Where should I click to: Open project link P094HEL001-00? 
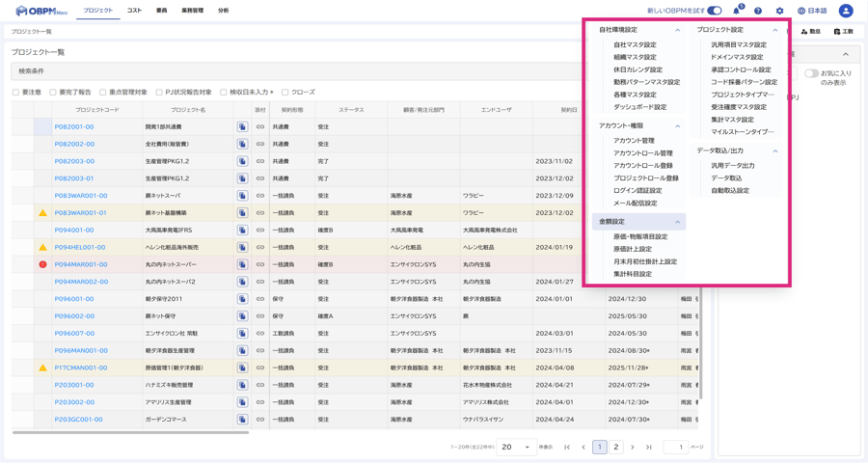coord(80,247)
